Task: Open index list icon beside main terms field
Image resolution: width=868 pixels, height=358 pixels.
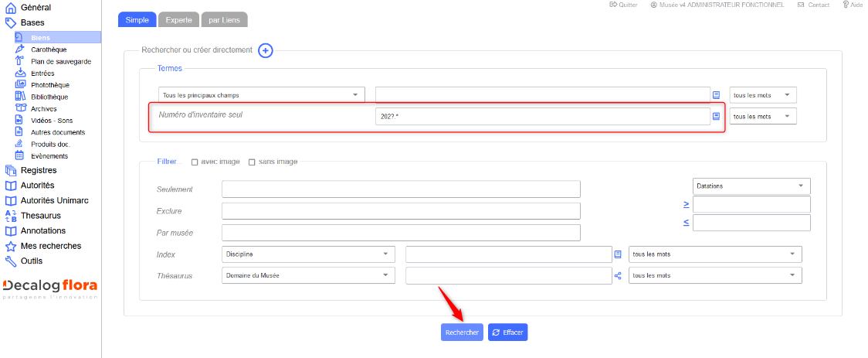Action: click(x=716, y=95)
